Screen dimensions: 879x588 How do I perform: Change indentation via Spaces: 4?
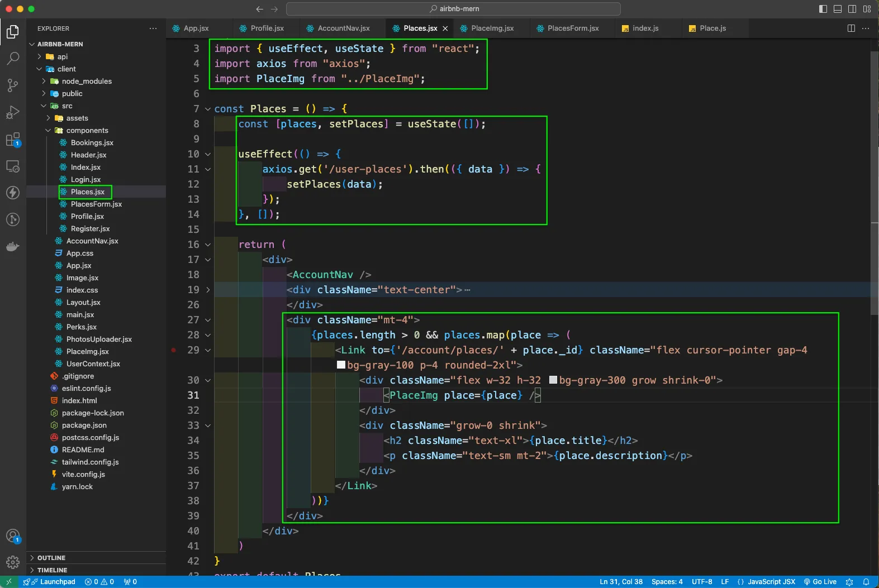667,582
